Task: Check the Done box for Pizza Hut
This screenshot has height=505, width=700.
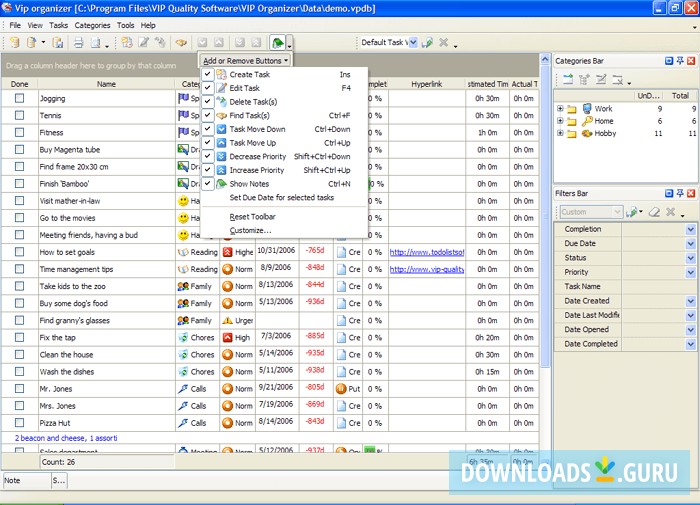Action: point(19,423)
